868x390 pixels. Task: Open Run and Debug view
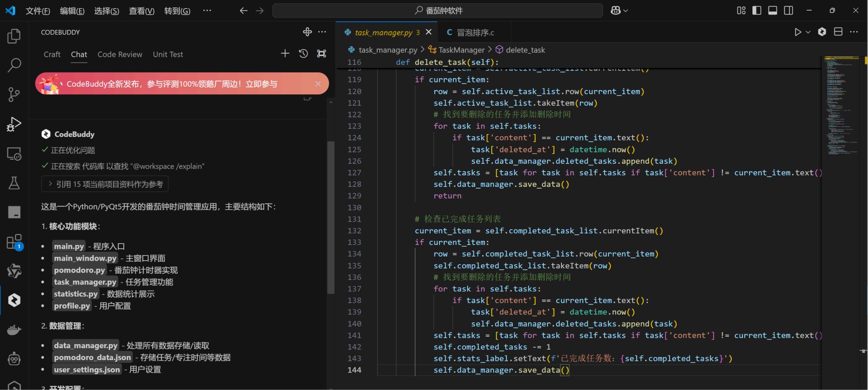point(14,124)
